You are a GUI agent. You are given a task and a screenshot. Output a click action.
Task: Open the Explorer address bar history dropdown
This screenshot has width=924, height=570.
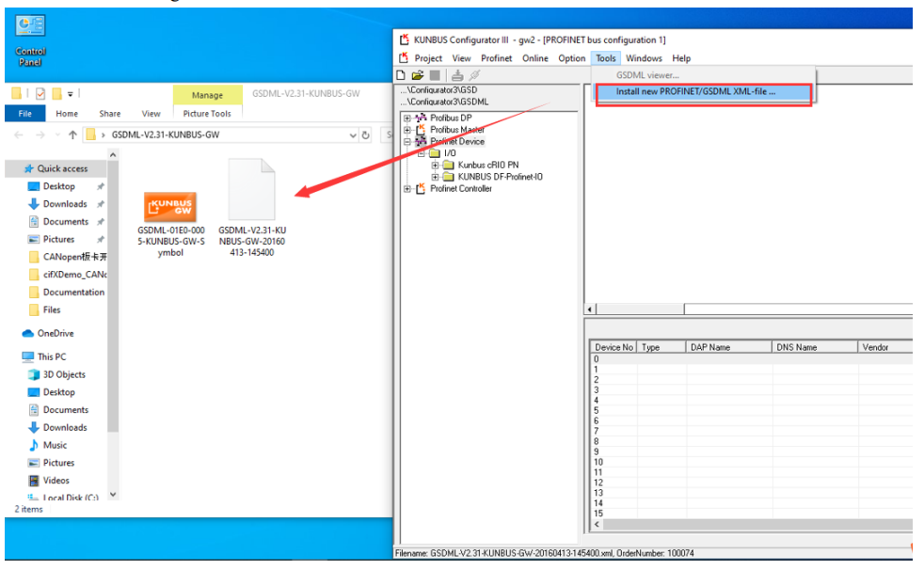point(353,135)
